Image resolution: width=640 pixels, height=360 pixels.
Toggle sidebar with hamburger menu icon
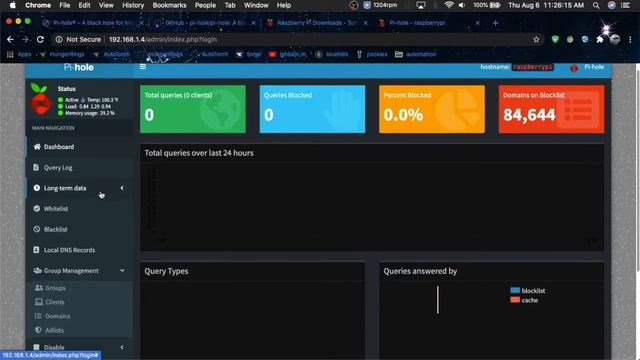tap(143, 67)
